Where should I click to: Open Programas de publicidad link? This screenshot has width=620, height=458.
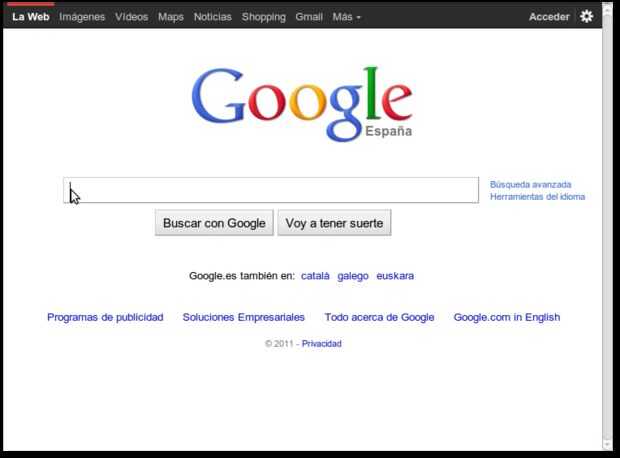[x=105, y=317]
